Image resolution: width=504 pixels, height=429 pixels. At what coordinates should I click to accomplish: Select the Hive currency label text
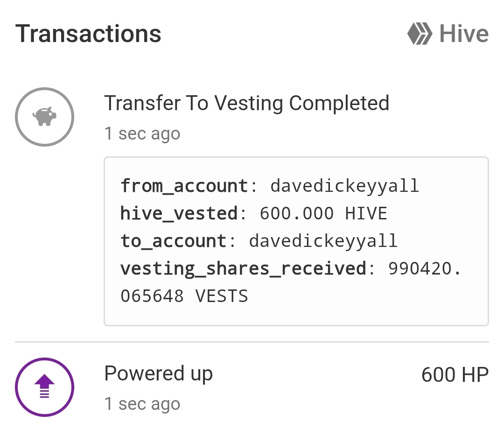click(x=464, y=34)
